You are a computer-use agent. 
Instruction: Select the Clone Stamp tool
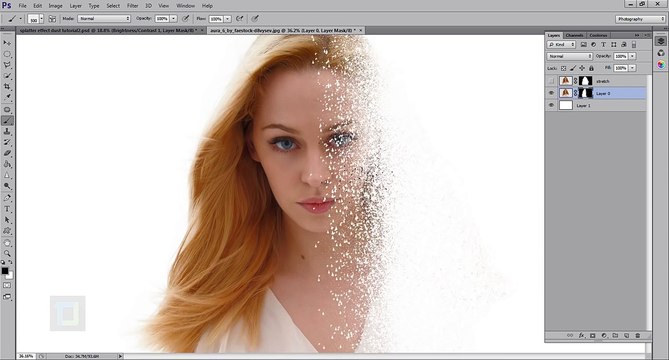click(7, 131)
